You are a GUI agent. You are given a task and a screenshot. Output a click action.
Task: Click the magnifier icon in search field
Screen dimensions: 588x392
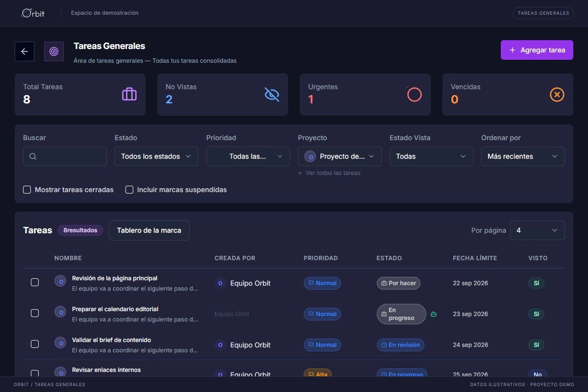[x=33, y=156]
